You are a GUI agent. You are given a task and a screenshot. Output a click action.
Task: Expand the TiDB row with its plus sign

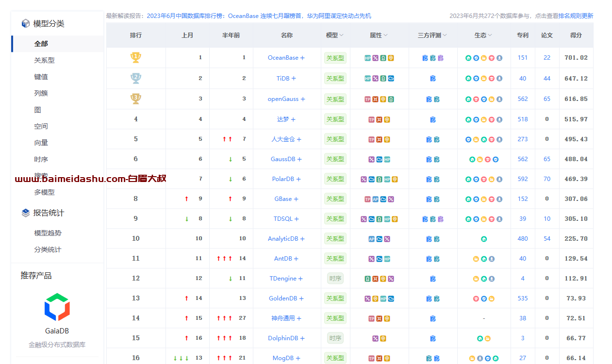point(294,78)
